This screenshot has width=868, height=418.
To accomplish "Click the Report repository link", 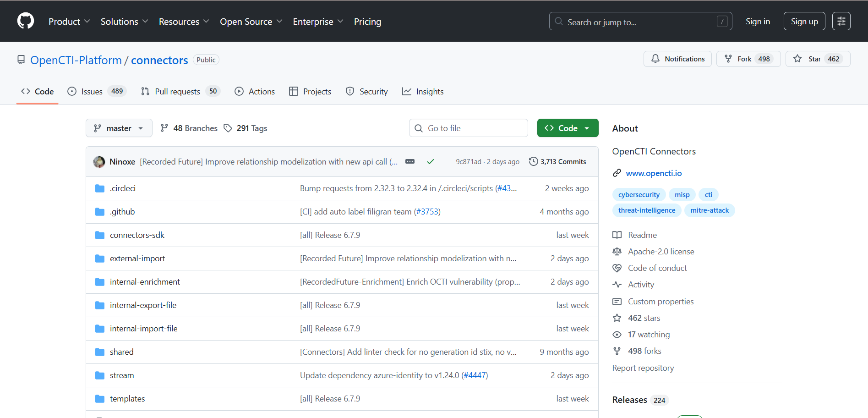I will point(643,368).
